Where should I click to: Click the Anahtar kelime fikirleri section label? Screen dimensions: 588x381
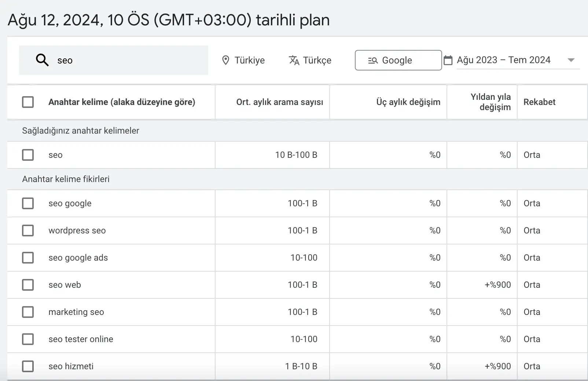pos(66,179)
